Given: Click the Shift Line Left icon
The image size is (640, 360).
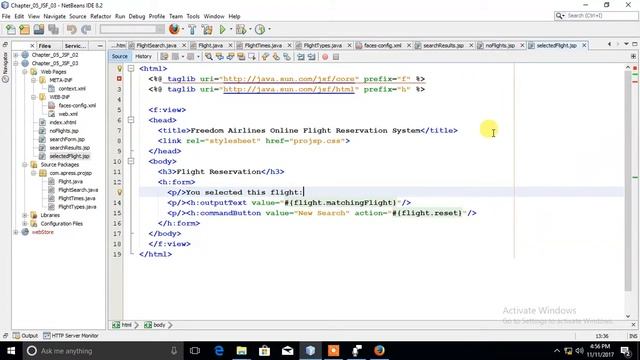Looking at the screenshot, I should [301, 57].
